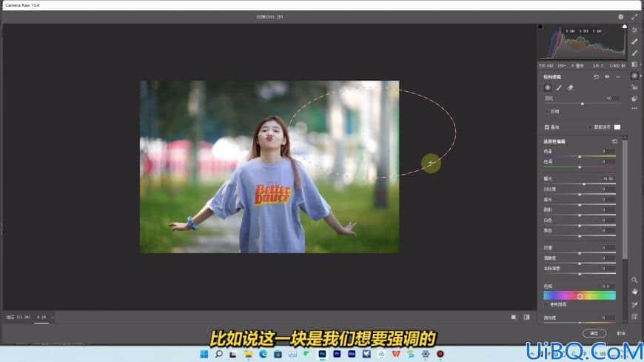Toggle the 叠加 overlay checkbox

point(547,127)
